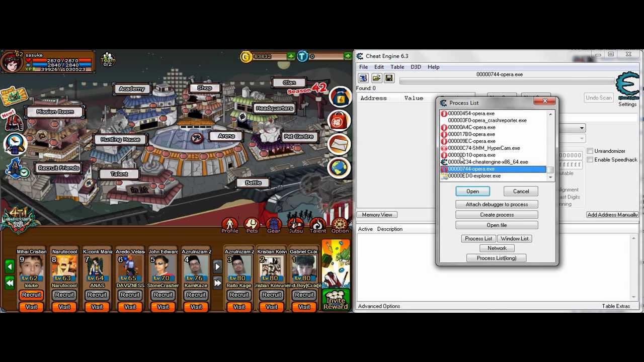Image resolution: width=644 pixels, height=362 pixels.
Task: Click Add Address Manually button
Action: (x=612, y=215)
